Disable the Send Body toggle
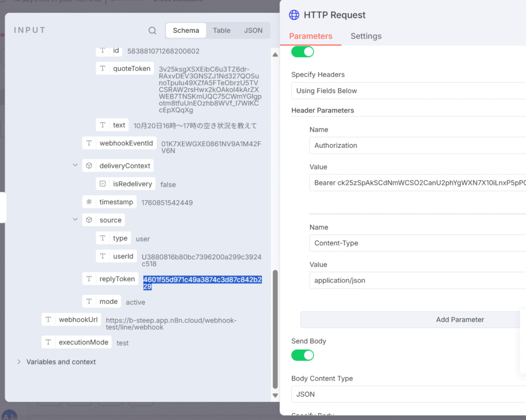The image size is (526, 420). tap(303, 355)
